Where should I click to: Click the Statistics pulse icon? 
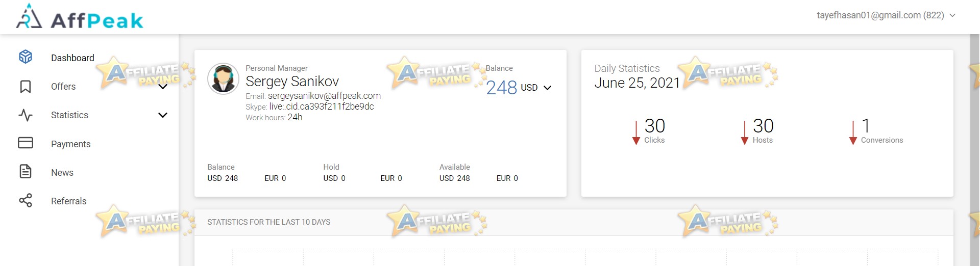[x=26, y=115]
